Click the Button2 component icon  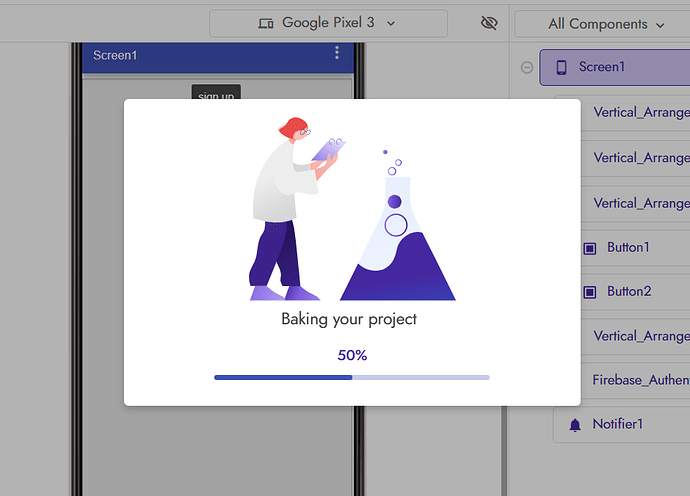point(589,292)
